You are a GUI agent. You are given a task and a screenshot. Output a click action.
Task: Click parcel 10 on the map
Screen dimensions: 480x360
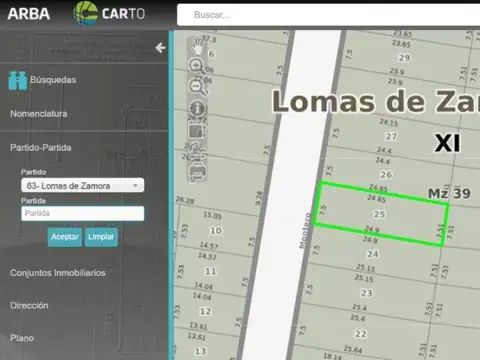(216, 231)
